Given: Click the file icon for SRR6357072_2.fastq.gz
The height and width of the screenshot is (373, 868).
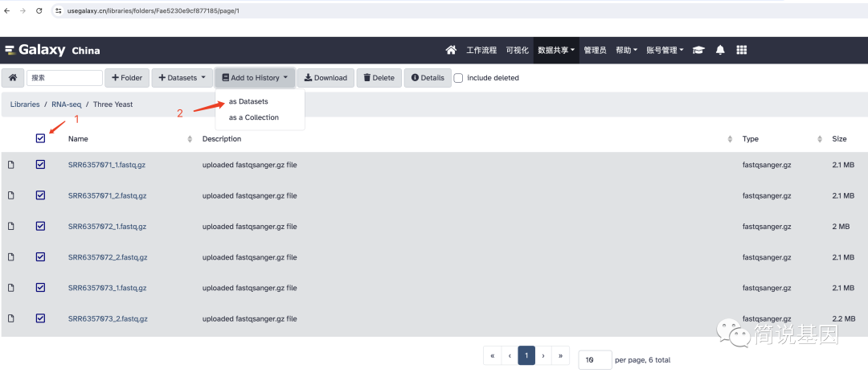Looking at the screenshot, I should [10, 256].
